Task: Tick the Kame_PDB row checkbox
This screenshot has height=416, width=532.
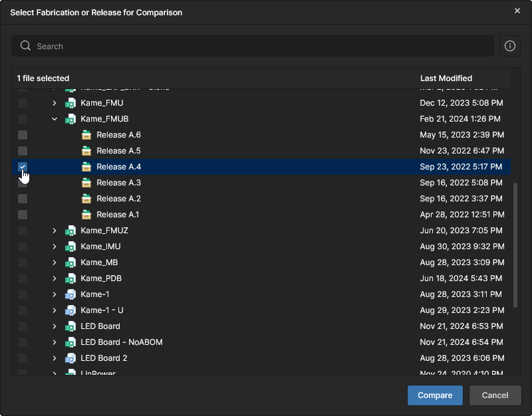Action: [x=23, y=278]
